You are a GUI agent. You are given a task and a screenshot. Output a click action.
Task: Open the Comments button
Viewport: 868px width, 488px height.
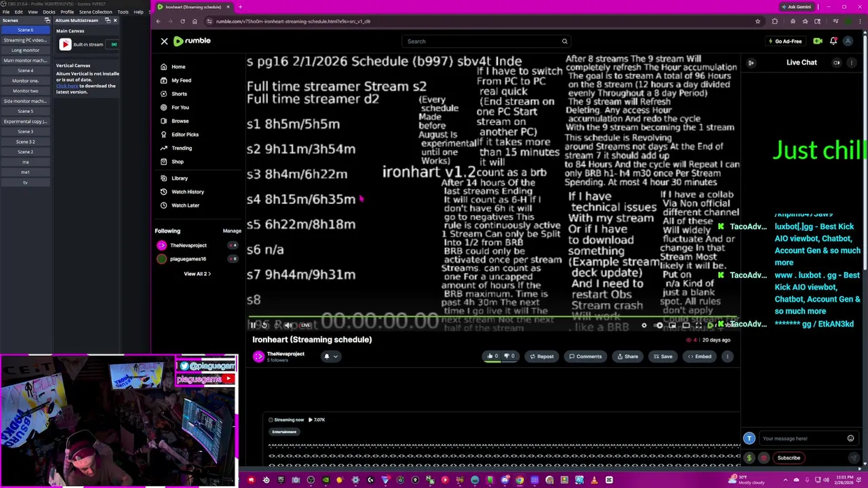click(585, 357)
